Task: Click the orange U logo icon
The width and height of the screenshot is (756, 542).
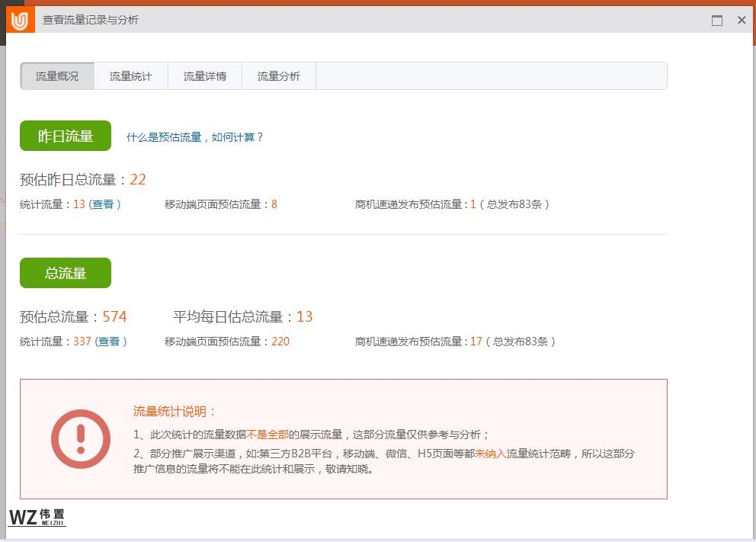Action: click(x=21, y=20)
